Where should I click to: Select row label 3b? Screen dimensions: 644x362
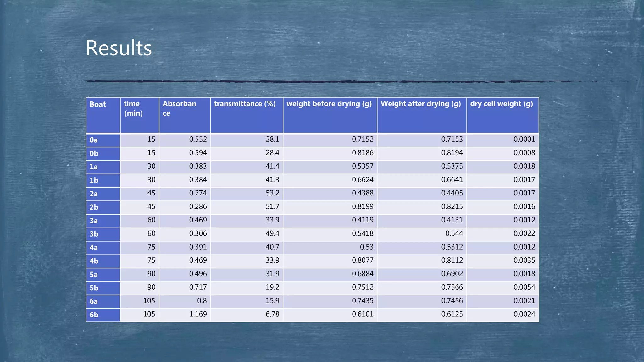click(94, 234)
